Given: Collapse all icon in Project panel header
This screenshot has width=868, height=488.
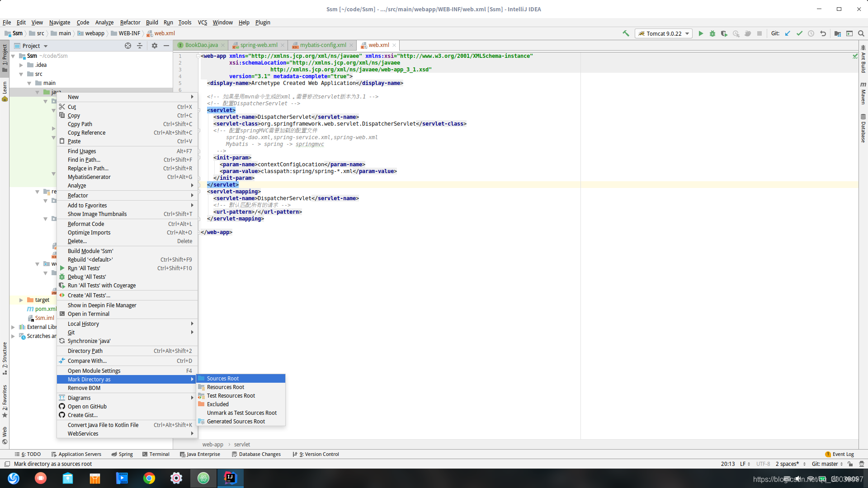Looking at the screenshot, I should point(140,46).
